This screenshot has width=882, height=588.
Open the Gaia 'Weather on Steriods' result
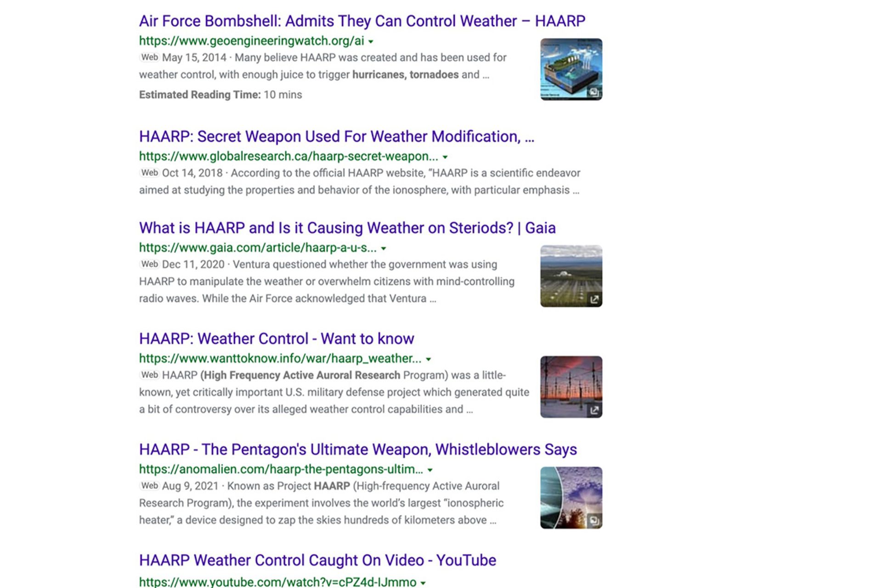point(347,228)
